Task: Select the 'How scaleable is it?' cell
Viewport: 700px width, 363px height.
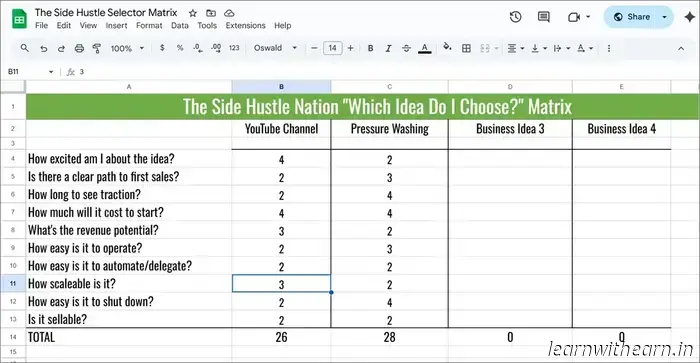Action: pyautogui.click(x=129, y=284)
